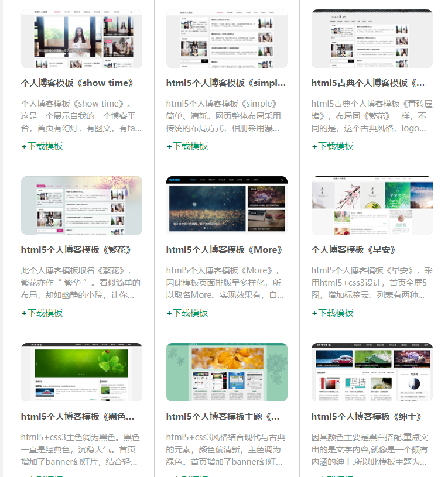448x477 pixels.
Task: Open the title html5个人博客模板《绅士》
Action: (367, 417)
